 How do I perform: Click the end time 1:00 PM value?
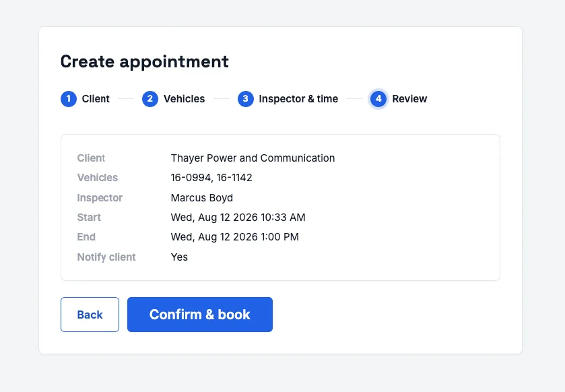coord(234,236)
